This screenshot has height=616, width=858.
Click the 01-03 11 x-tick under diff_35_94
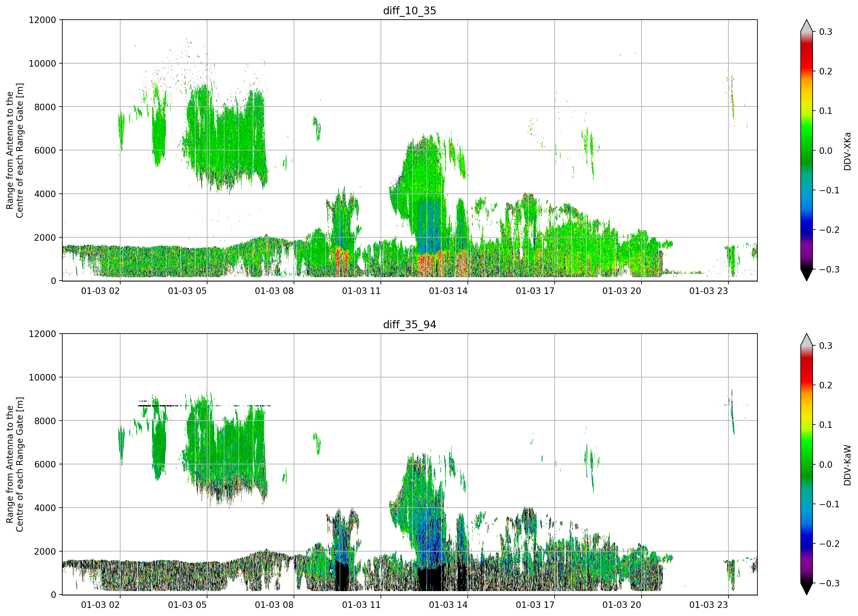point(361,605)
